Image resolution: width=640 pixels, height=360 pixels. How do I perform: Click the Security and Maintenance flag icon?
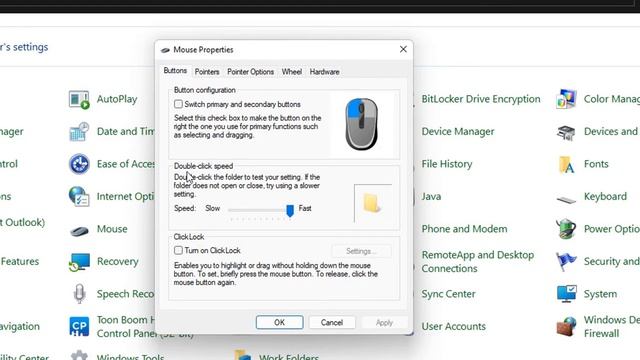566,261
